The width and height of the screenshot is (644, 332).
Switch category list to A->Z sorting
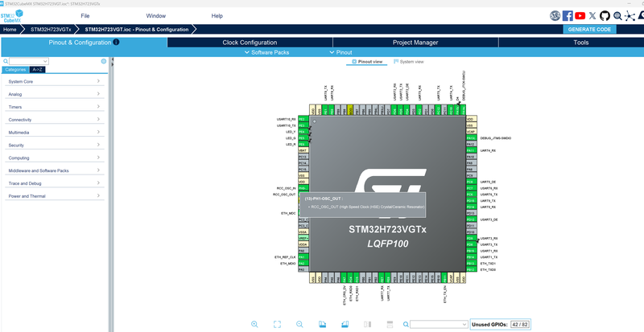(37, 70)
